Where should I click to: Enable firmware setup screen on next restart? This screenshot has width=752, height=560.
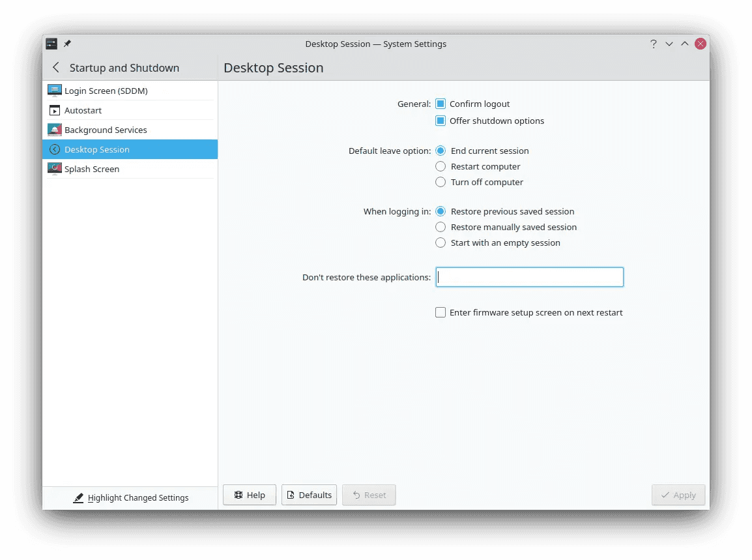click(441, 312)
